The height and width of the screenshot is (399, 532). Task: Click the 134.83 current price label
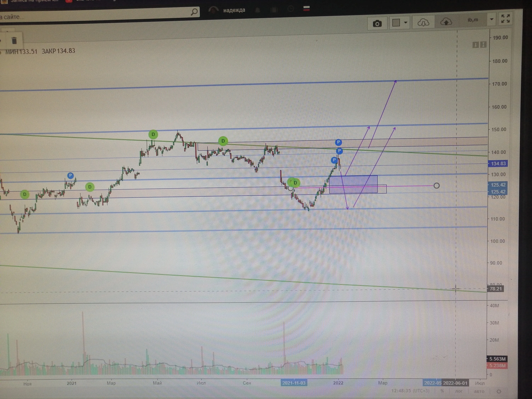coord(498,164)
